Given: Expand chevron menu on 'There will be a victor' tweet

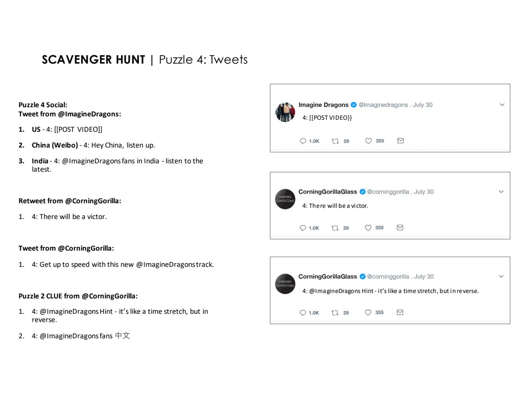Looking at the screenshot, I should 501,192.
